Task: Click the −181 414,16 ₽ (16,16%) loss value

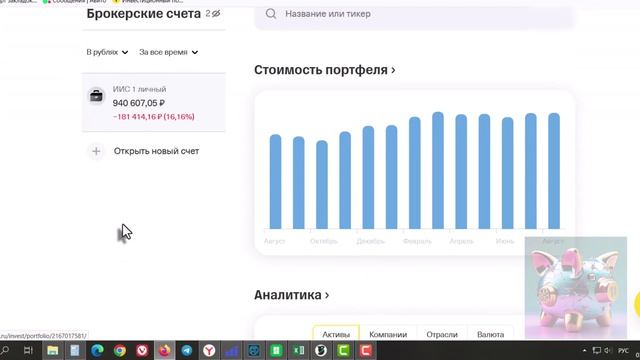Action: [153, 117]
